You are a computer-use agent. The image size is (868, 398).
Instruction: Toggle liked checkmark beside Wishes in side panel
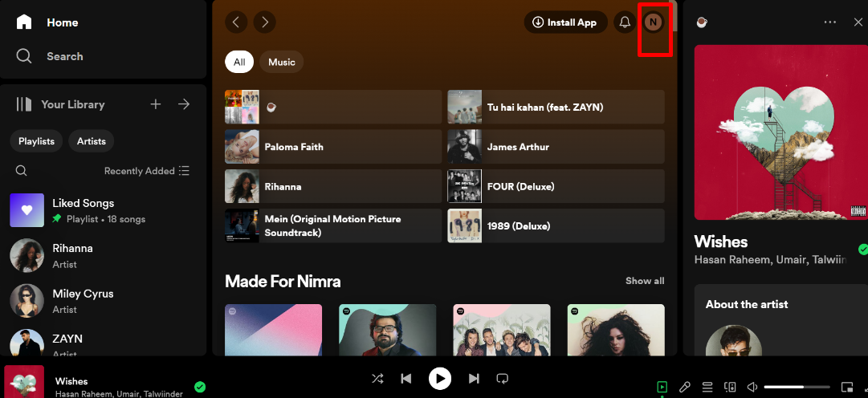pos(862,250)
